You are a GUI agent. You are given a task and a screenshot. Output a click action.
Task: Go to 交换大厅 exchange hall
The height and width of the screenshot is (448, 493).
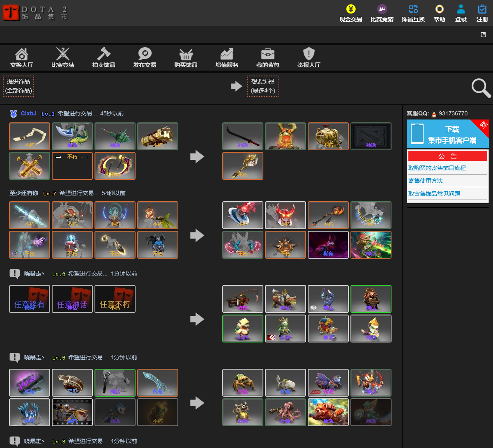tap(21, 57)
